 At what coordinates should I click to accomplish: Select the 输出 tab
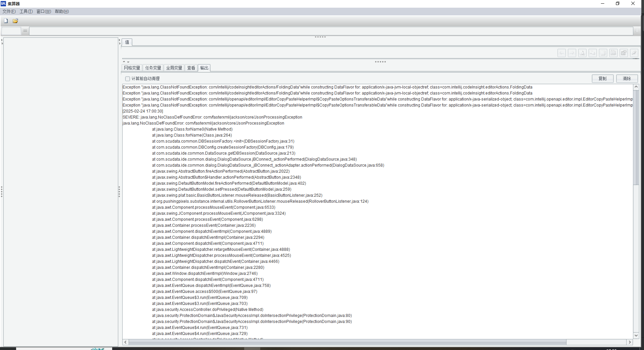coord(204,68)
